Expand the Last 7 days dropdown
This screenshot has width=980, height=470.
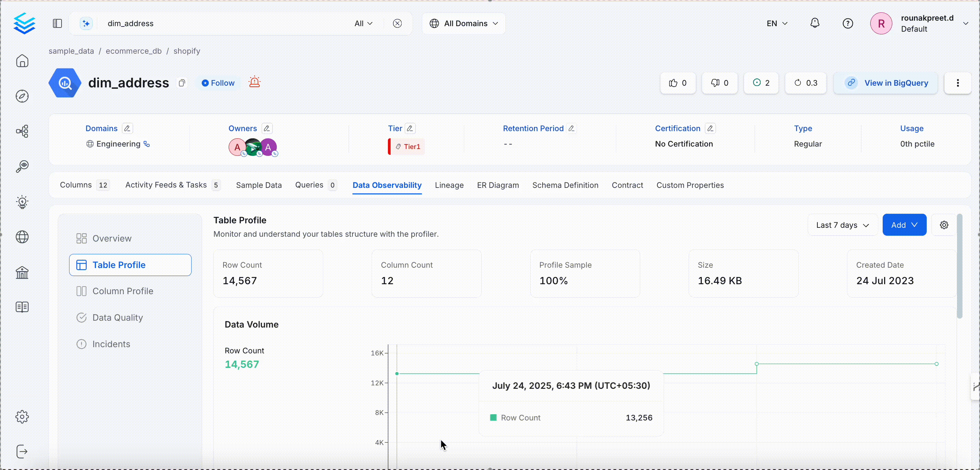pos(843,225)
